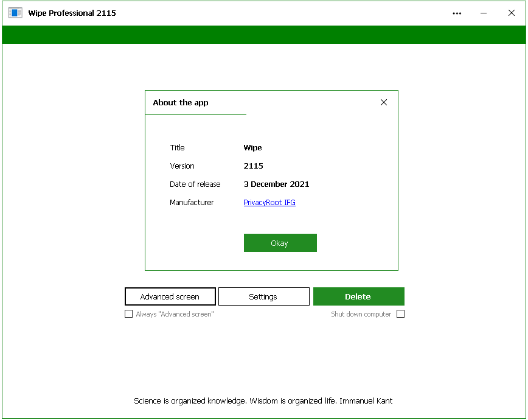Click the "3 December 2021" release date

tap(276, 184)
